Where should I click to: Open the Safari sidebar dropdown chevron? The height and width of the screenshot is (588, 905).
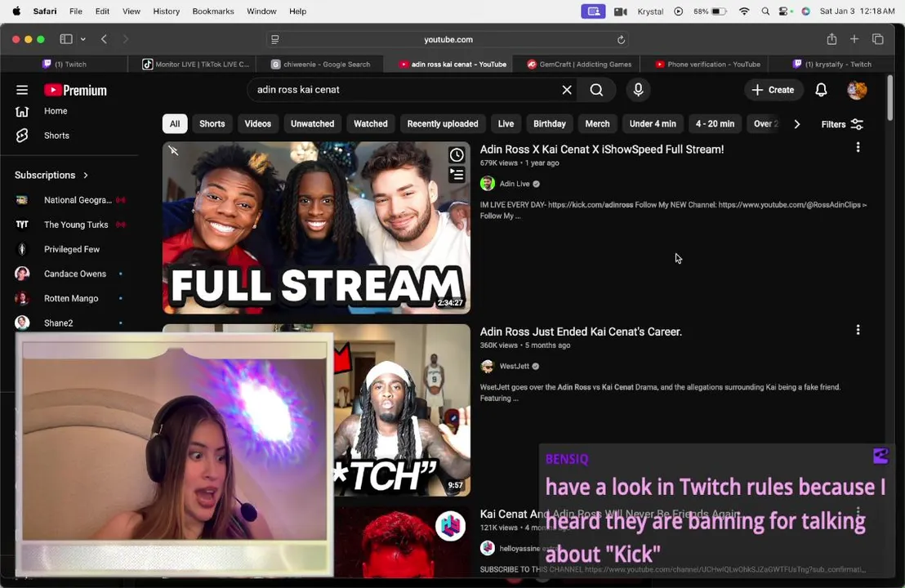pyautogui.click(x=83, y=39)
